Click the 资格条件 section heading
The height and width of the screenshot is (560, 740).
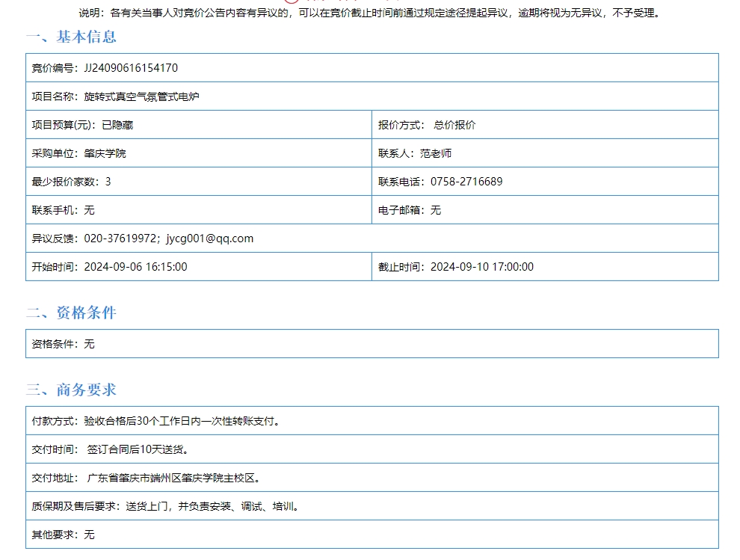point(71,313)
